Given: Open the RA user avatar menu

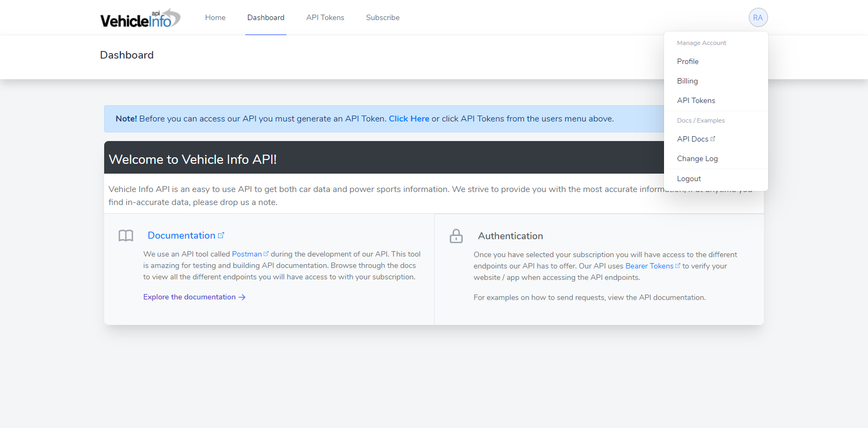Looking at the screenshot, I should [758, 17].
